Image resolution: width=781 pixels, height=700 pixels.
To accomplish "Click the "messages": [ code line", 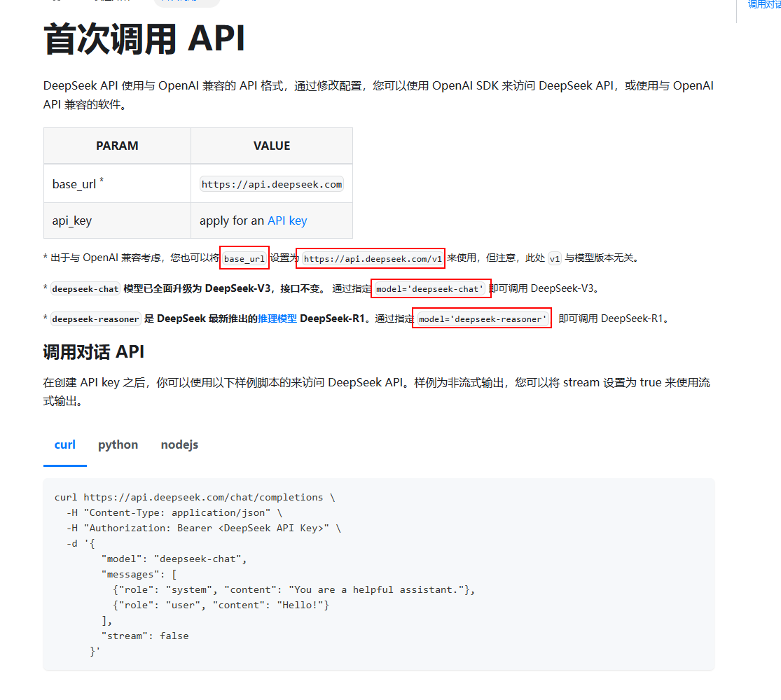I will coord(139,575).
